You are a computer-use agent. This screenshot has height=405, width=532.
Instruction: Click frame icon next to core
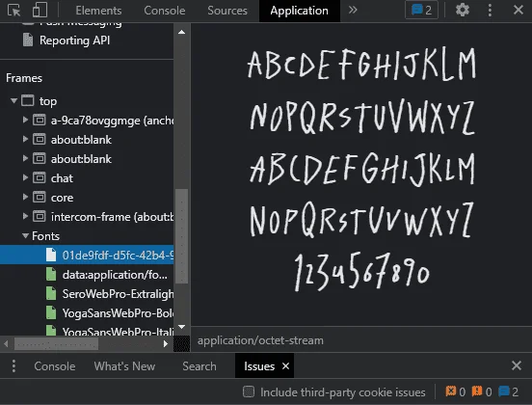coord(39,197)
